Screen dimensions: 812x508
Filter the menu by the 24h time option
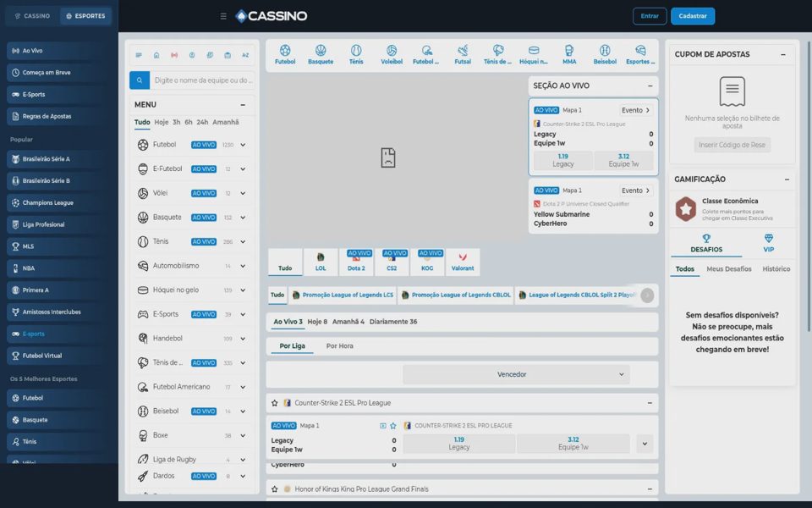point(202,122)
